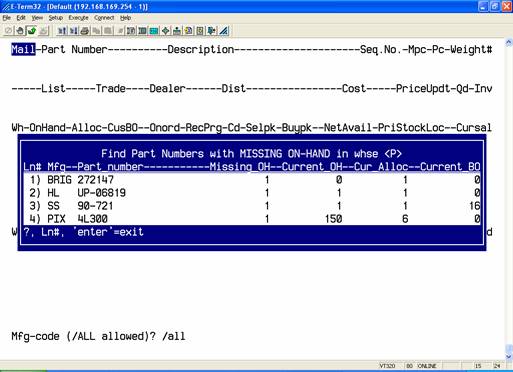Click the E-Term32 title bar application icon
The image size is (513, 372).
(x=5, y=6)
